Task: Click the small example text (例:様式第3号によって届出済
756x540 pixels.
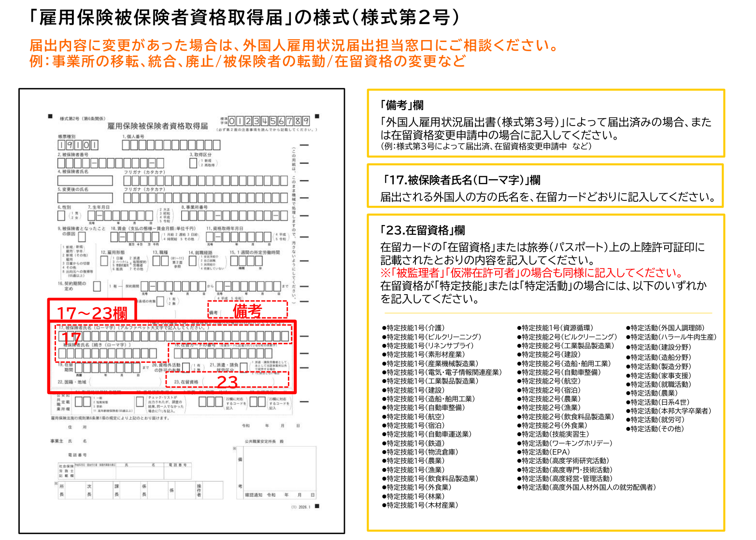Action: tap(485, 146)
